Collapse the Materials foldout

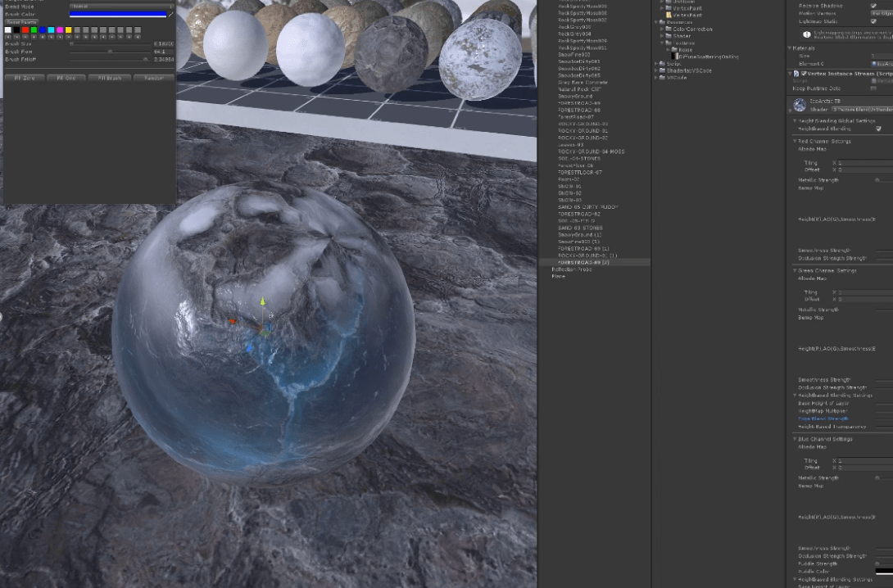(791, 48)
